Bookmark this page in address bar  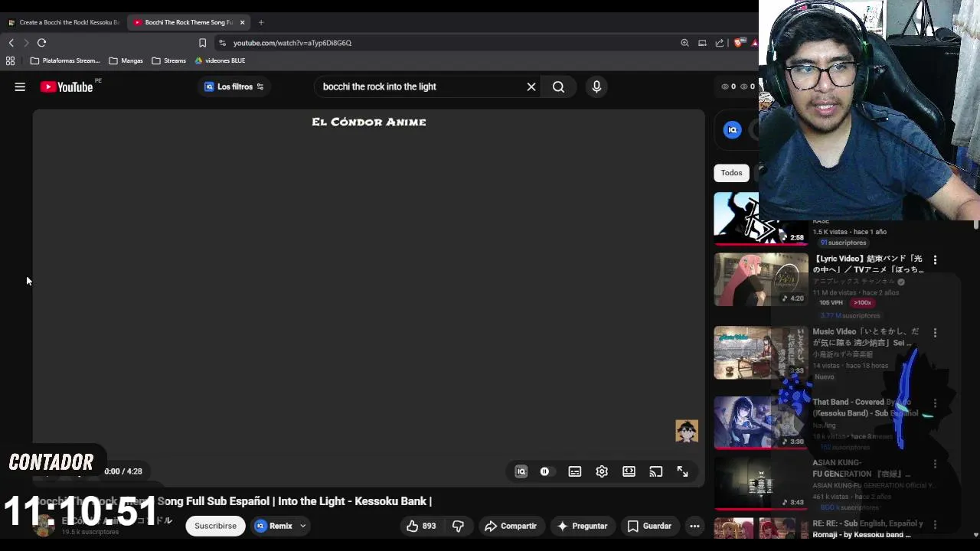(202, 43)
